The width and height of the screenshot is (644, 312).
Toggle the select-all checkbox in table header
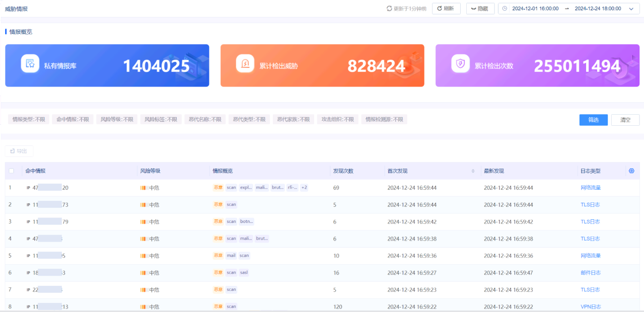(11, 171)
